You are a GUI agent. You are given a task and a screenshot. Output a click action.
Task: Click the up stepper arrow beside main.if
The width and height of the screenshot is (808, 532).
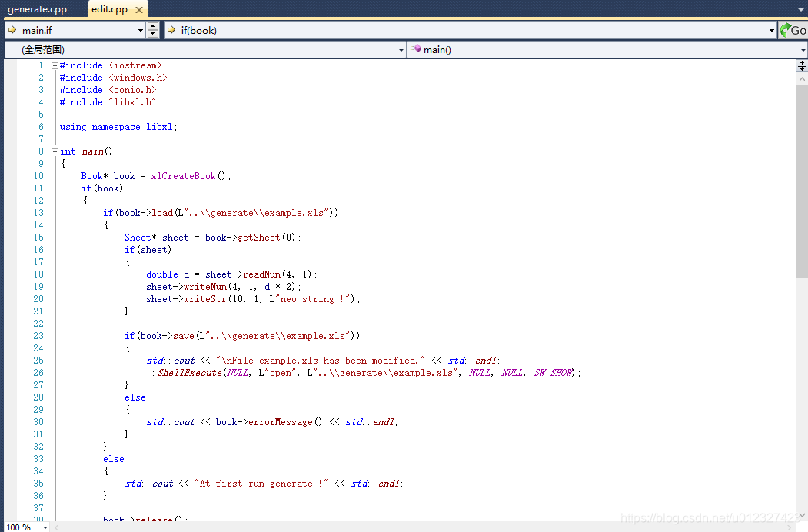(x=151, y=27)
